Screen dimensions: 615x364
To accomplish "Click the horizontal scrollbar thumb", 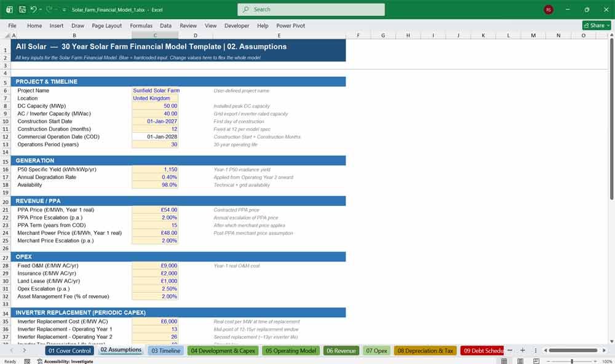I will tap(573, 350).
